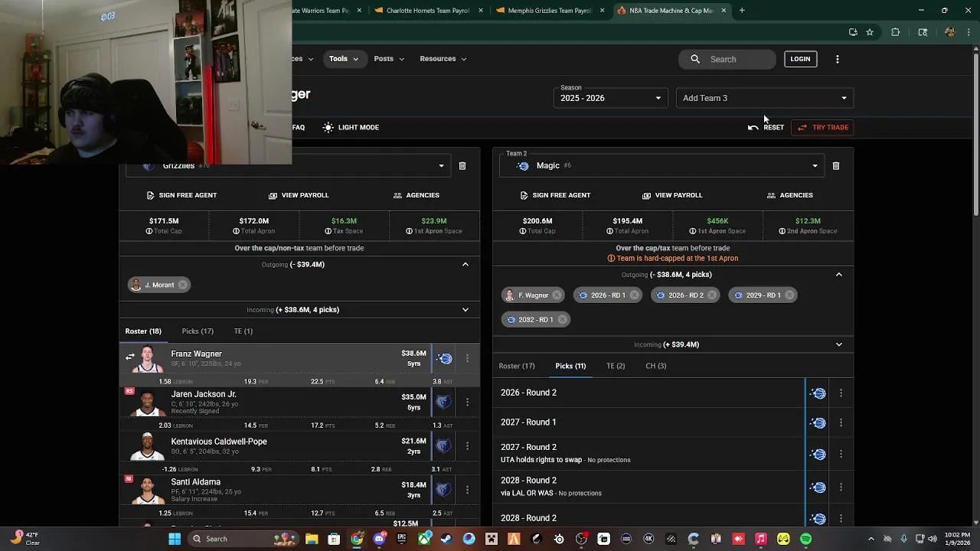Expand the Magic Incoming section

838,344
